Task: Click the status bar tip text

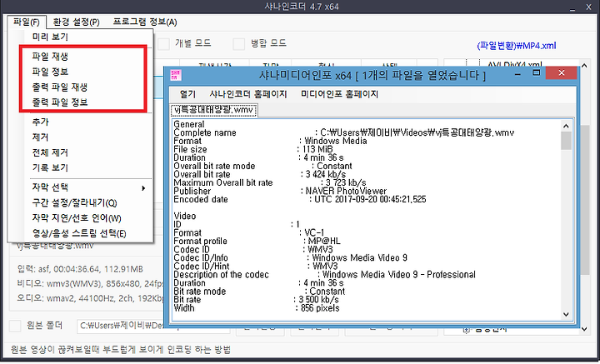Action: click(121, 350)
